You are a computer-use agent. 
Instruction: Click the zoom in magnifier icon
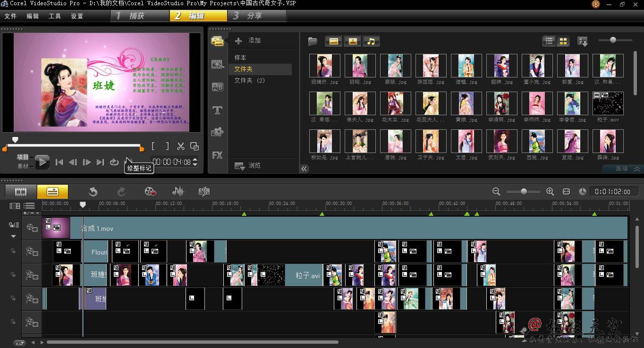point(550,191)
